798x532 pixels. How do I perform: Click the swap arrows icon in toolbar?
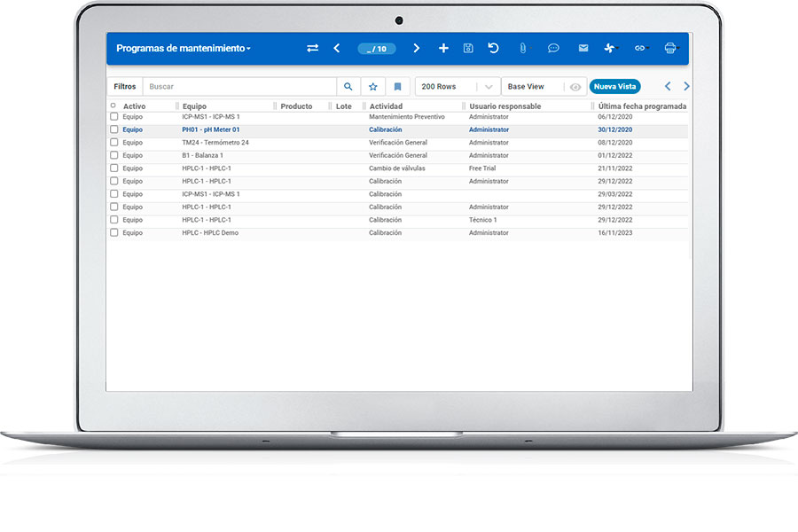(x=312, y=49)
